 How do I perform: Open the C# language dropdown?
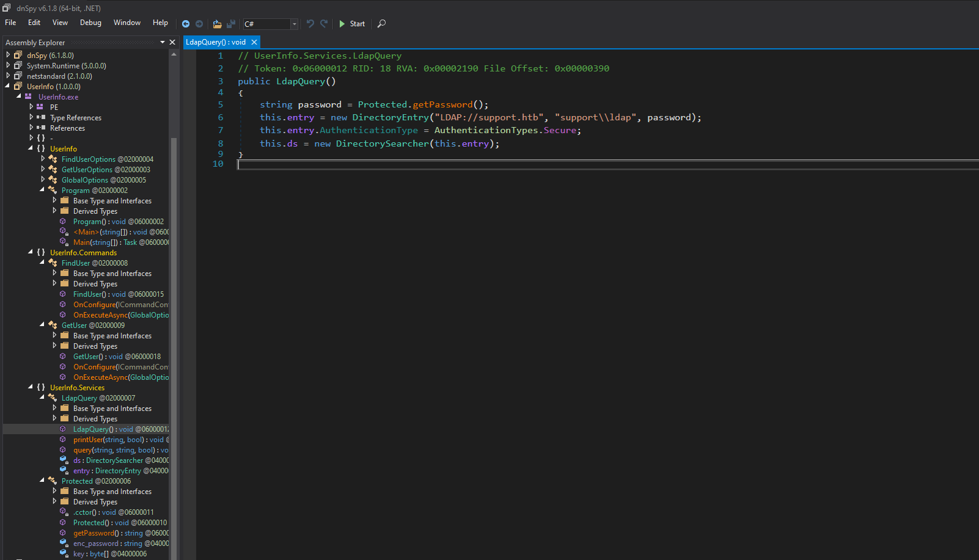point(294,24)
